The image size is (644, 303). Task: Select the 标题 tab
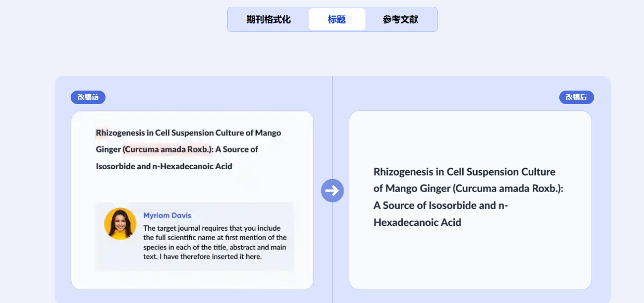pyautogui.click(x=337, y=20)
